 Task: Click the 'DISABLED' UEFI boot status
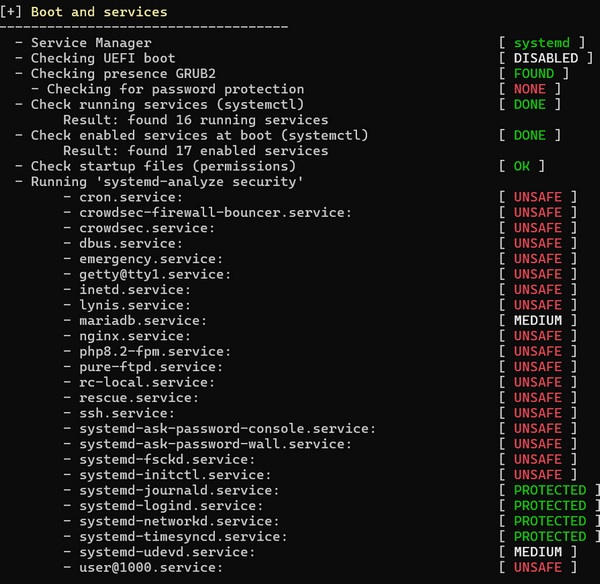pos(545,58)
